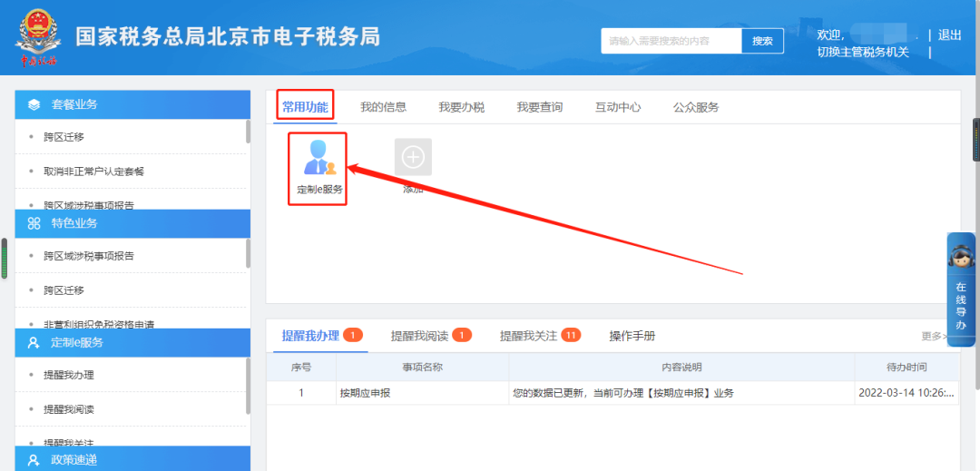Click the 定制e服务 list scrollbar
The image size is (980, 471).
(x=248, y=386)
